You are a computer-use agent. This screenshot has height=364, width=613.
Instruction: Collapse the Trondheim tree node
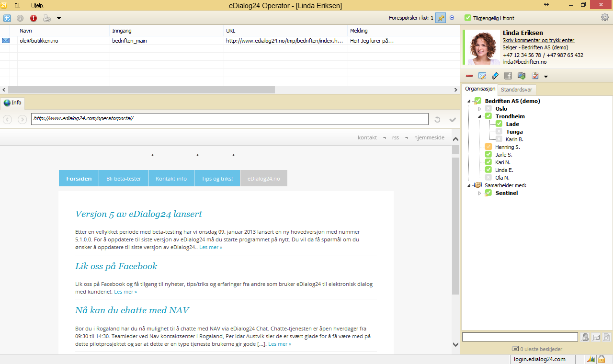(x=479, y=116)
